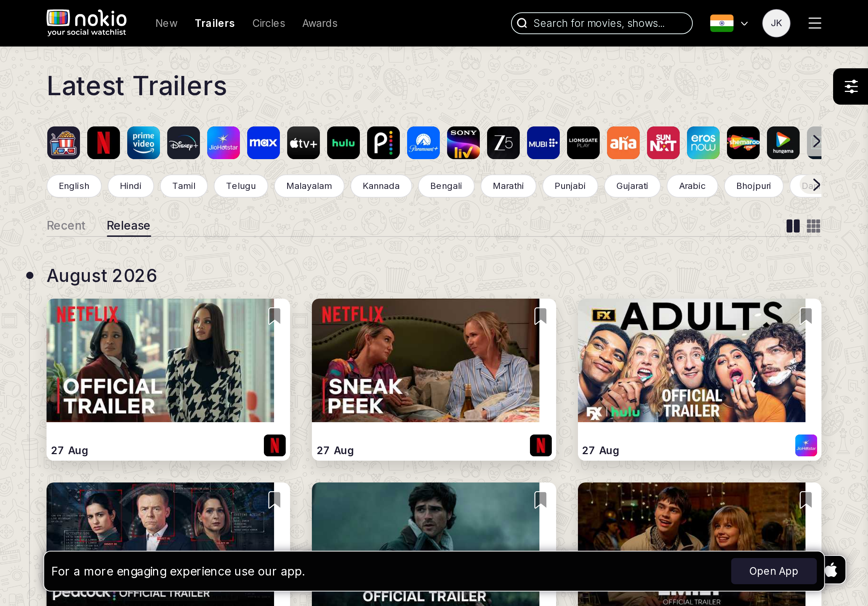Select the Punjabi language chip
This screenshot has width=868, height=606.
click(570, 186)
